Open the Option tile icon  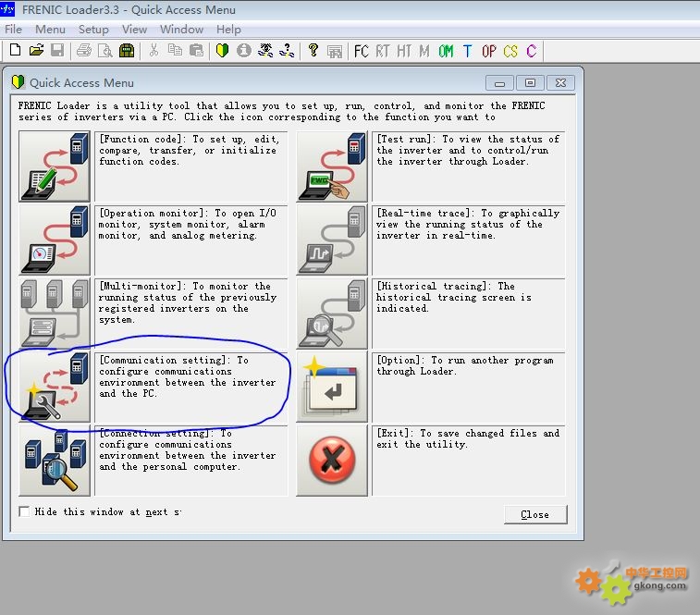332,387
